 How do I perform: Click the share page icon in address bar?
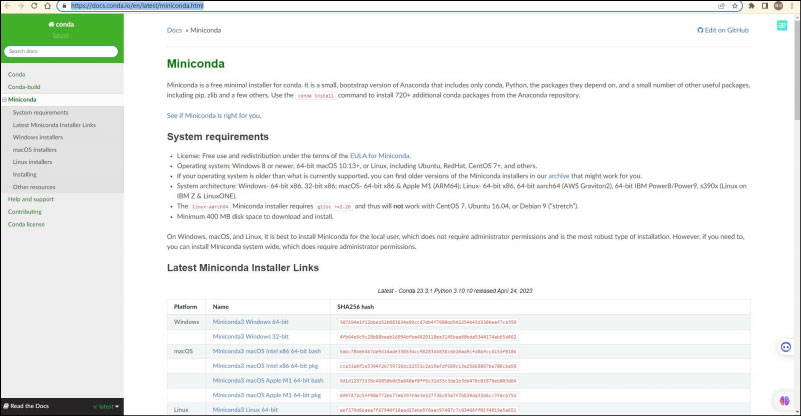click(x=721, y=6)
